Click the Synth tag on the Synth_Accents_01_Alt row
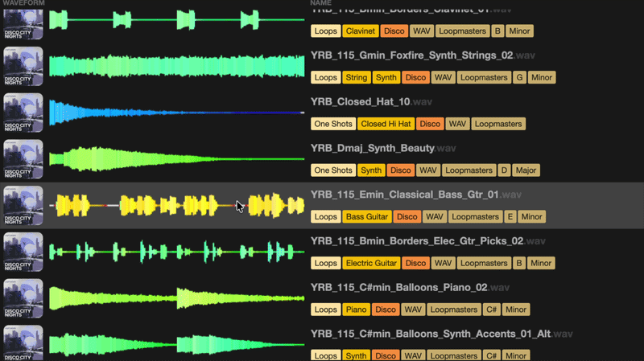The height and width of the screenshot is (361, 644). tap(356, 355)
